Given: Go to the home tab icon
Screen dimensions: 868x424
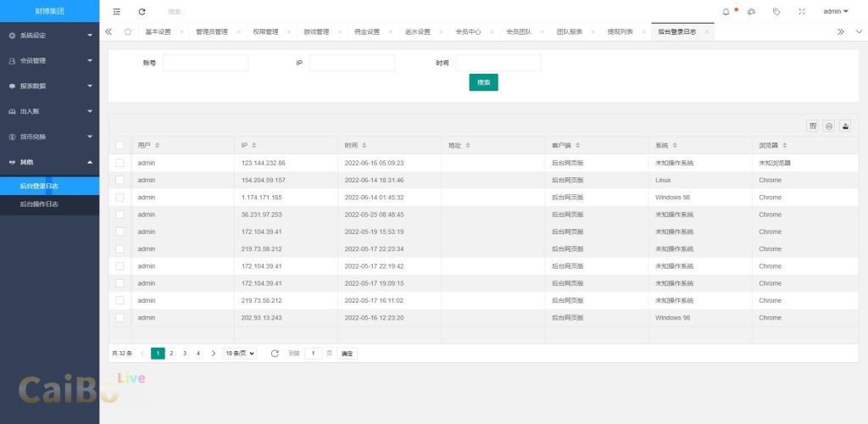Looking at the screenshot, I should pyautogui.click(x=127, y=31).
